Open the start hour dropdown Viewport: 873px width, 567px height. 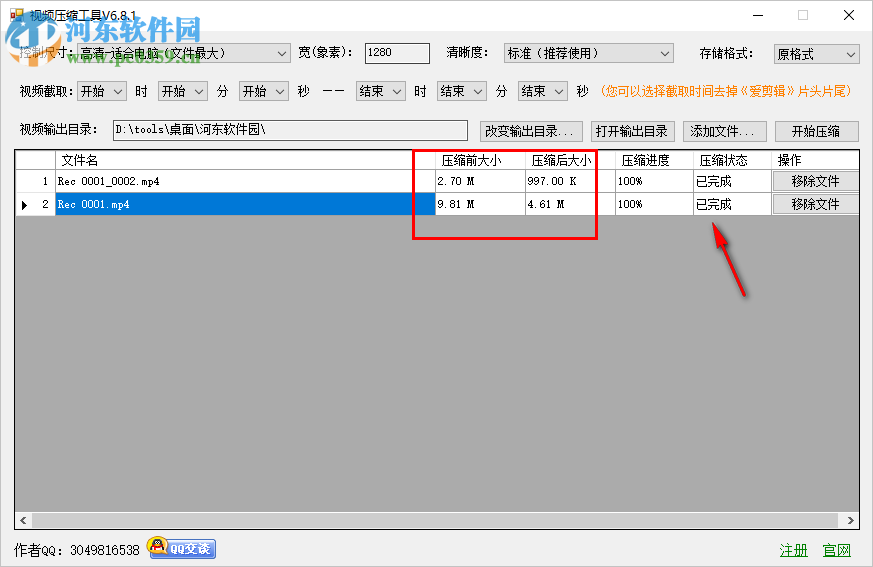(102, 91)
